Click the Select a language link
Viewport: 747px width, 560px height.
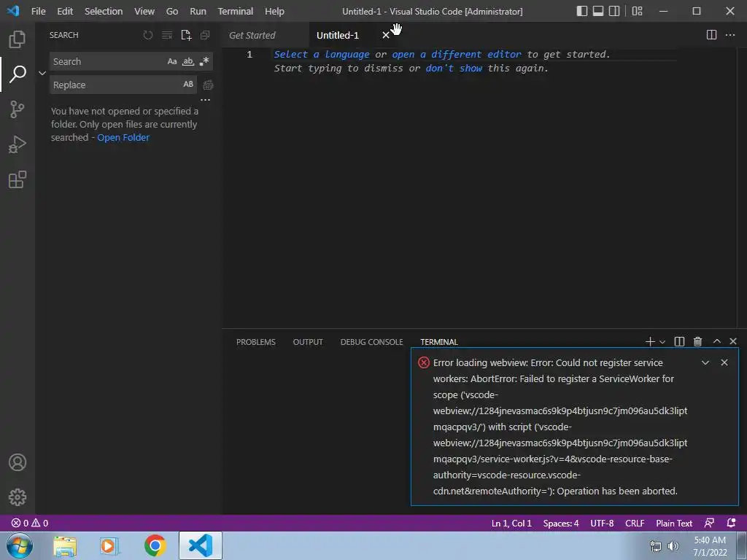[322, 54]
